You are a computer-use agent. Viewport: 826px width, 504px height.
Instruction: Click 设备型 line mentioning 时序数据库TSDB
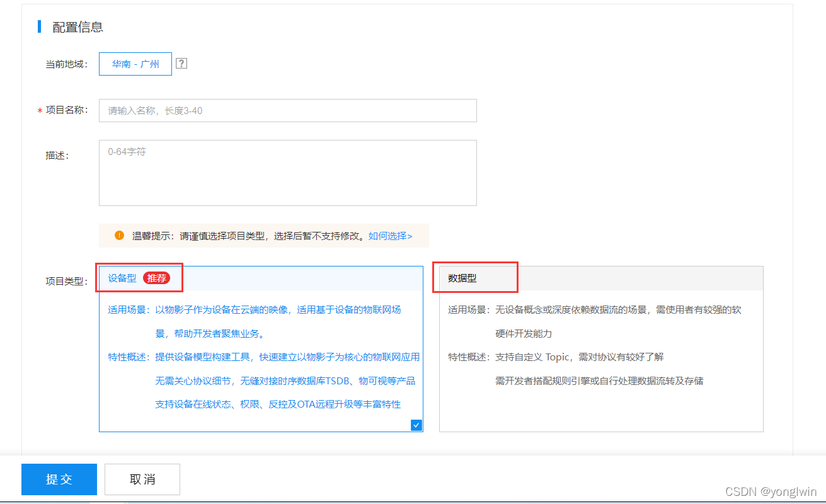click(285, 381)
